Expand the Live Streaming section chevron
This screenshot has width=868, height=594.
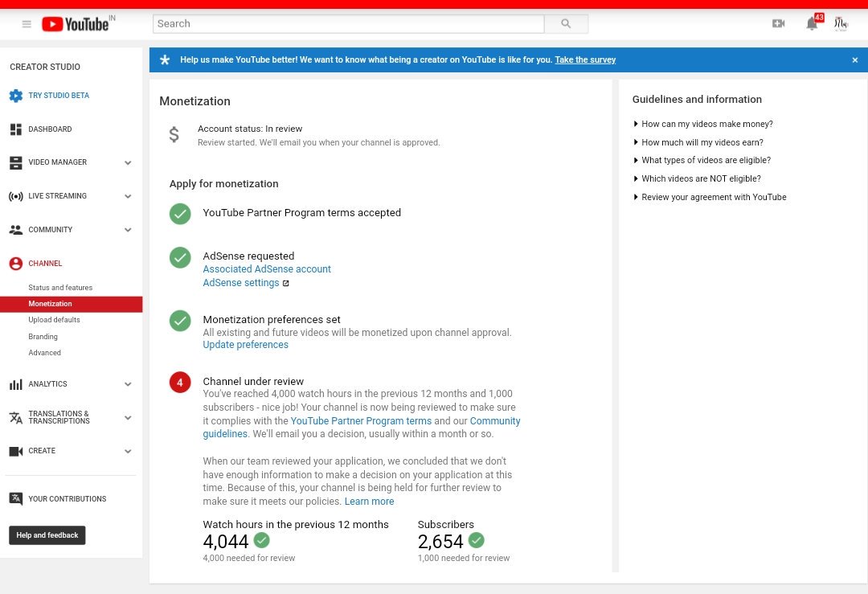coord(128,196)
